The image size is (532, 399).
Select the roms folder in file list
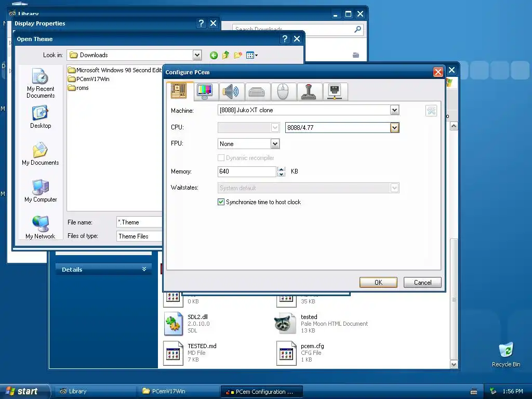pos(78,88)
